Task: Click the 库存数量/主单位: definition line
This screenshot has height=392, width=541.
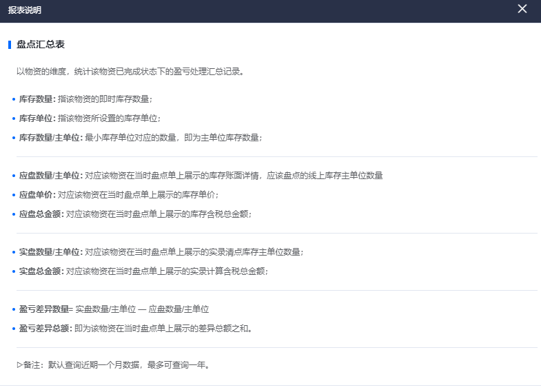Action: (x=141, y=138)
